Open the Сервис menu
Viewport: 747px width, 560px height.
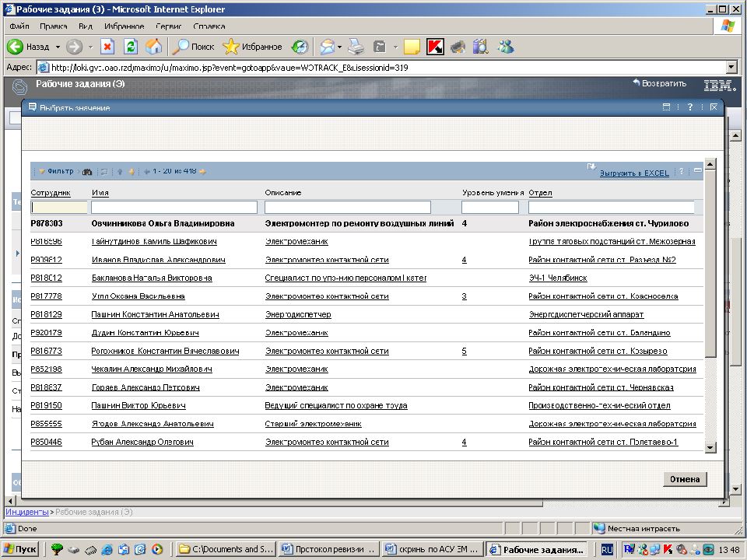coord(169,26)
